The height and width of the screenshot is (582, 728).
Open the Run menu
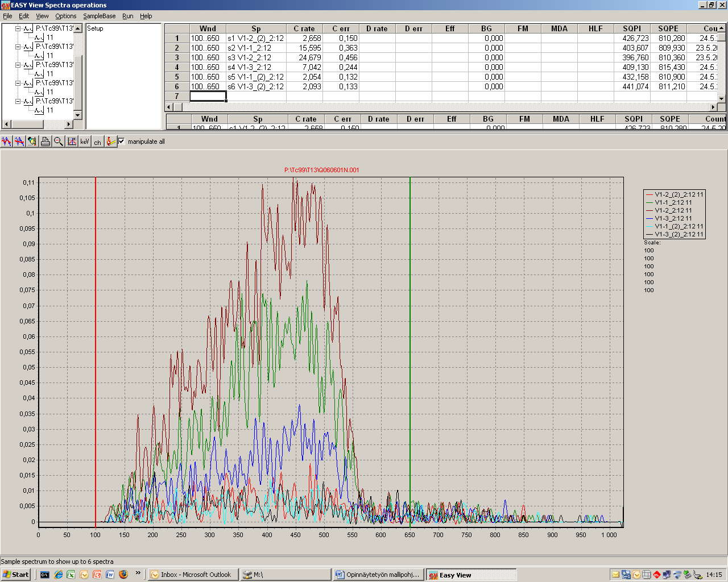click(x=128, y=16)
